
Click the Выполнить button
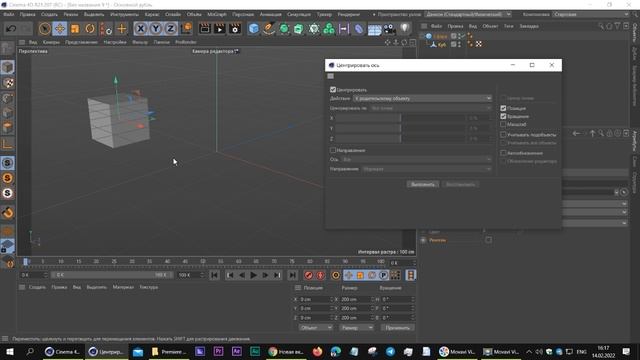click(x=423, y=184)
